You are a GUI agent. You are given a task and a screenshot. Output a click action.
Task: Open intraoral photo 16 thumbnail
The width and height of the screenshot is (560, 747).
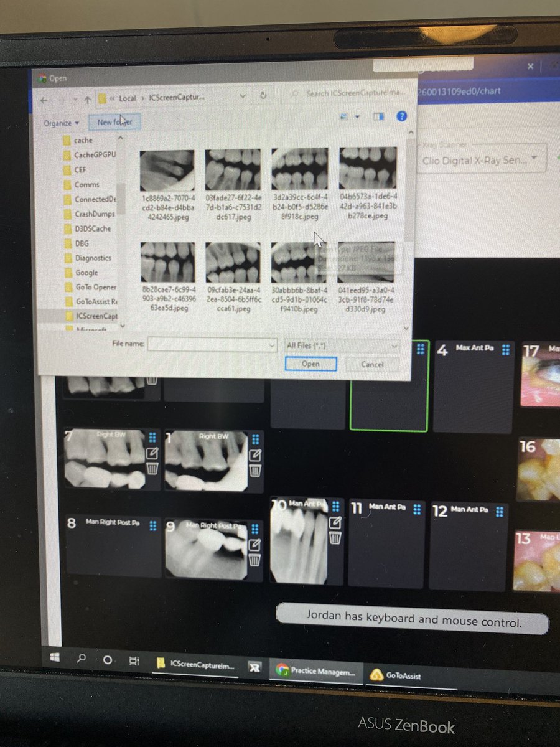[538, 469]
